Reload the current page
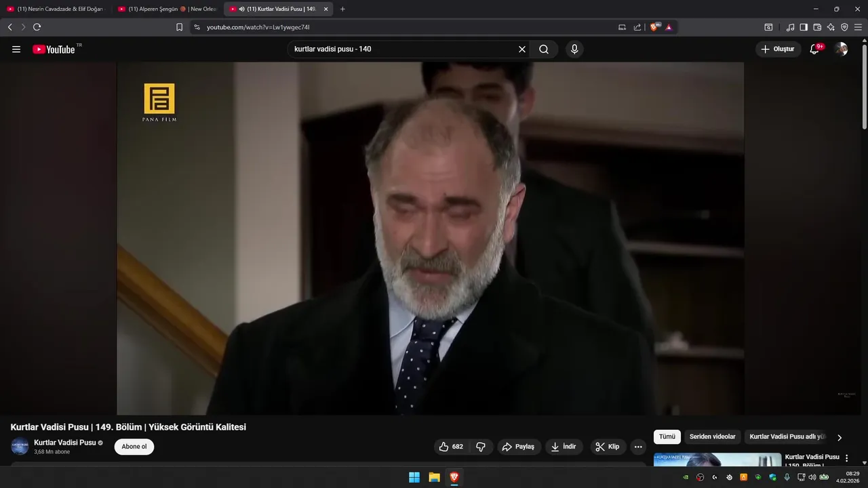 (37, 27)
